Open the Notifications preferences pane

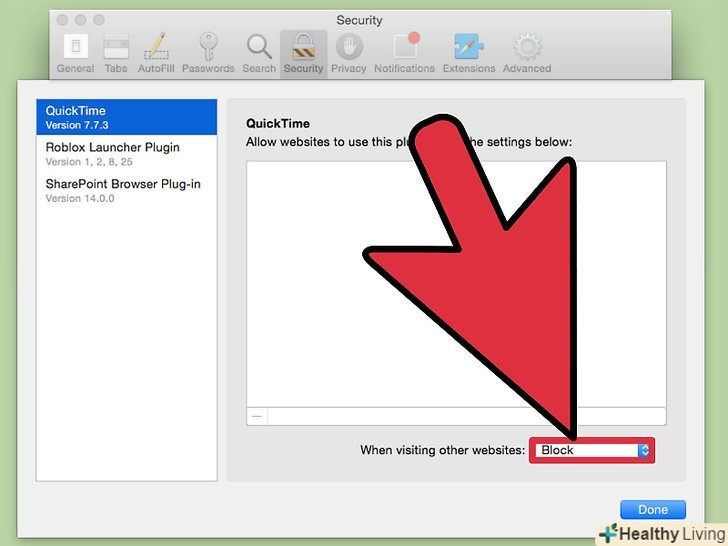click(404, 53)
